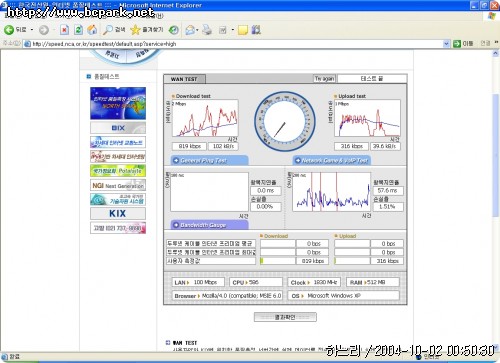Click the Clock 1830 MHz info field
The width and height of the screenshot is (500, 363).
click(314, 282)
